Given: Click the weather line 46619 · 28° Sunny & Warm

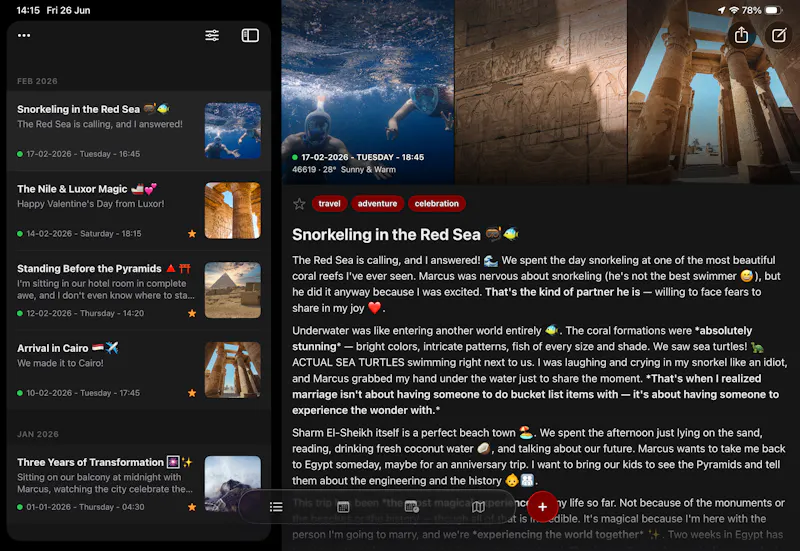Looking at the screenshot, I should (344, 169).
